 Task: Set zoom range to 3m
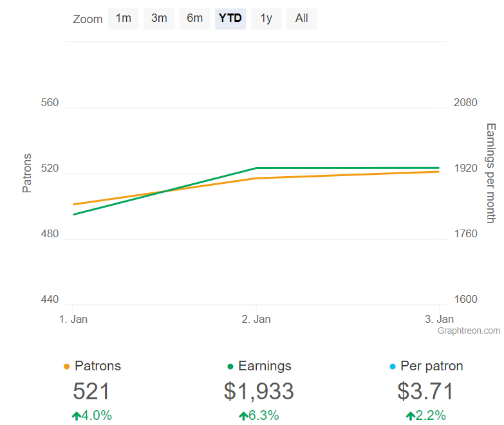pyautogui.click(x=159, y=19)
